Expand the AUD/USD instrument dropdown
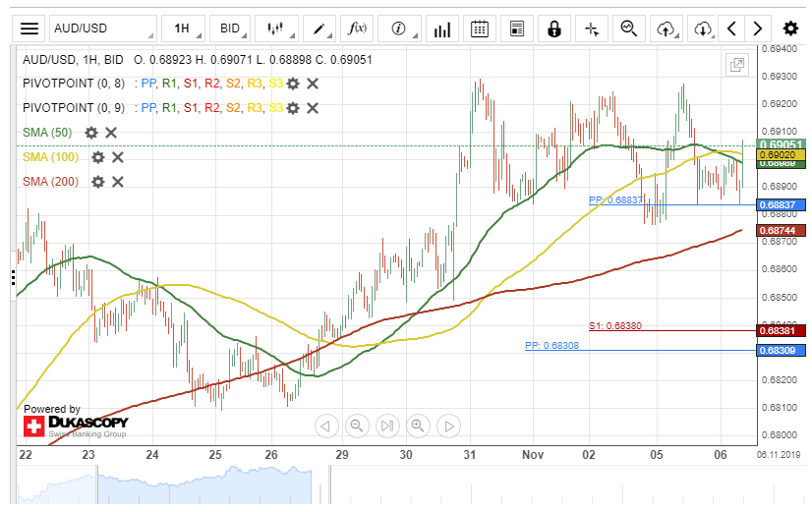This screenshot has width=812, height=512. coord(103,28)
